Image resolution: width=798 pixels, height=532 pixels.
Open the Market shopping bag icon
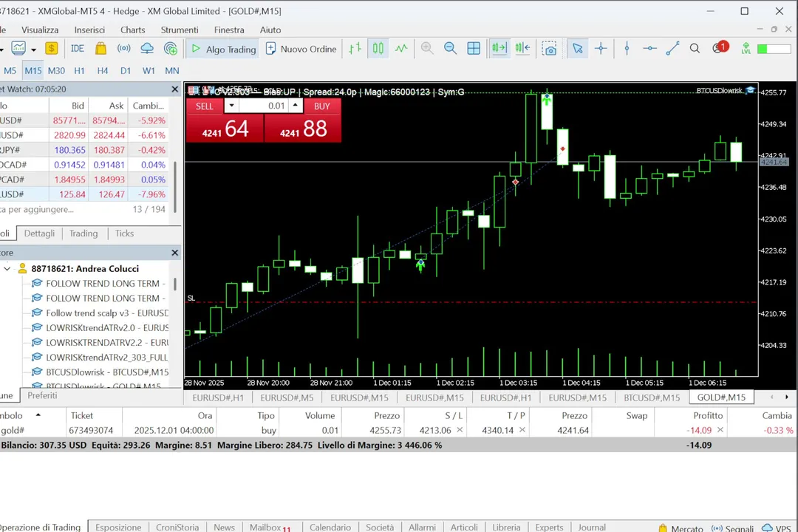pos(100,48)
